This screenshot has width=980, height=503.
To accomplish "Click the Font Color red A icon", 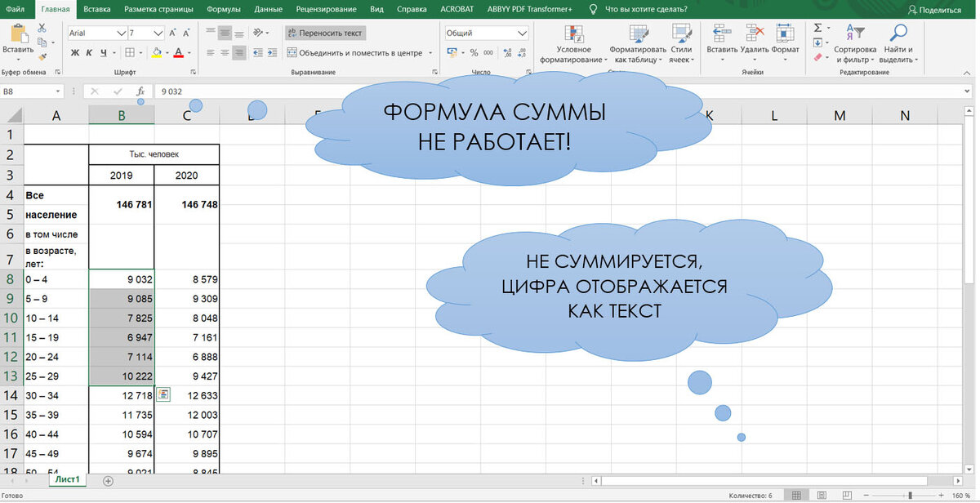I will [178, 52].
